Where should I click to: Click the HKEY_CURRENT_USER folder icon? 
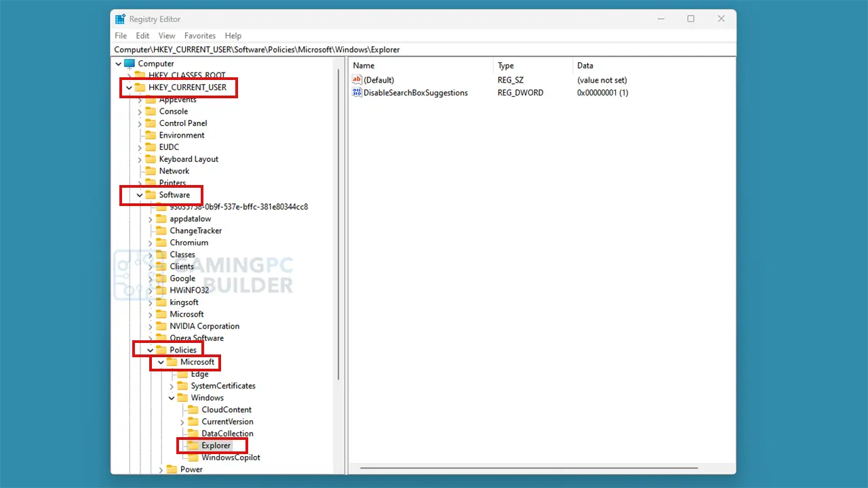point(140,87)
